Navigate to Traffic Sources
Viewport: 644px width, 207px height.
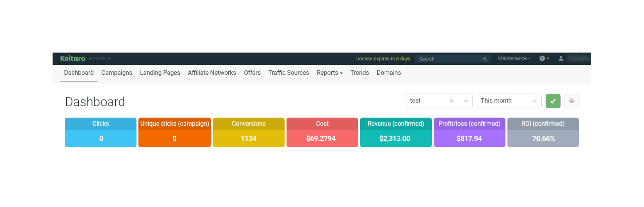tap(288, 73)
